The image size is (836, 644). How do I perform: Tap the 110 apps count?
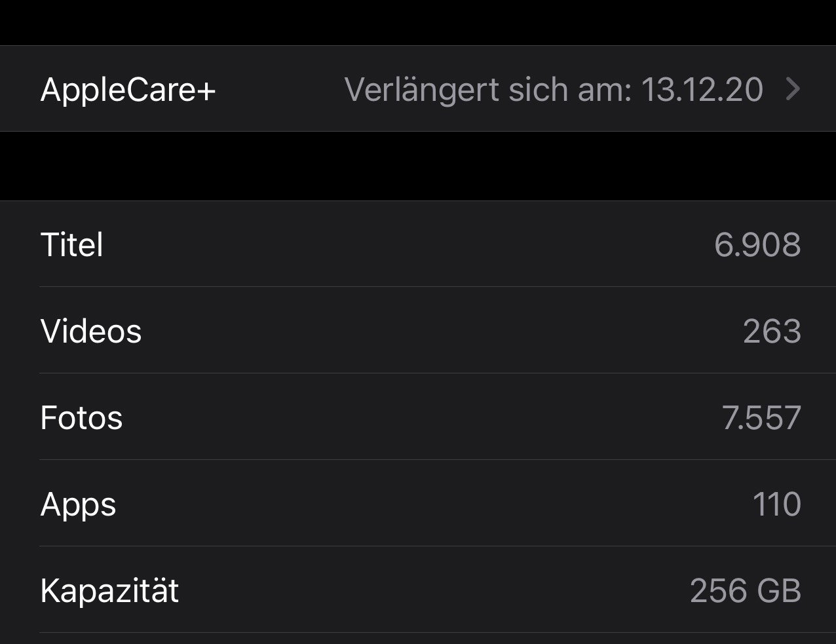click(x=776, y=504)
